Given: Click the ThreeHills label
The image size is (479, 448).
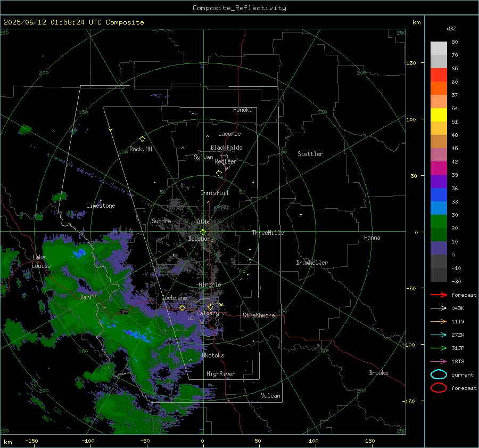Looking at the screenshot, I should [268, 233].
